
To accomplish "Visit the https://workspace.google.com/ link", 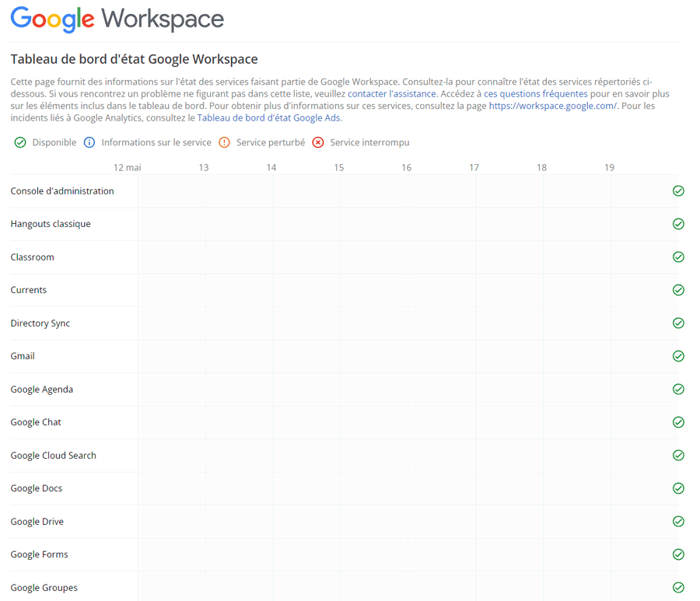I will point(553,106).
